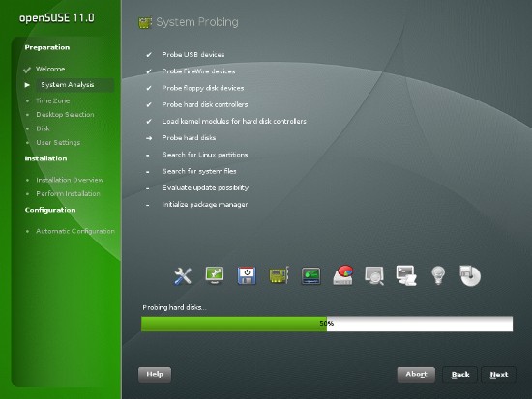Image resolution: width=532 pixels, height=399 pixels.
Task: Click the monitor with magnifying glass icon
Action: tap(374, 275)
